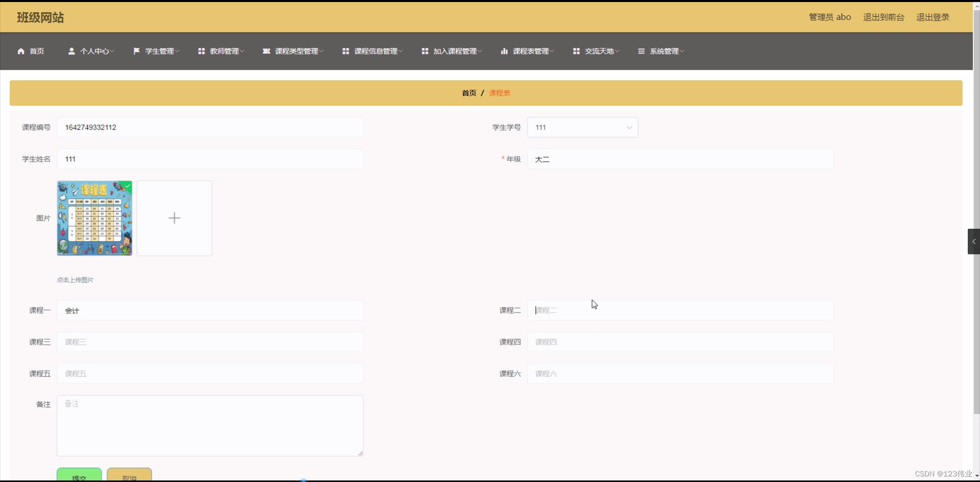Select the 交流天地 menu item
Image resolution: width=980 pixels, height=482 pixels.
pyautogui.click(x=600, y=51)
